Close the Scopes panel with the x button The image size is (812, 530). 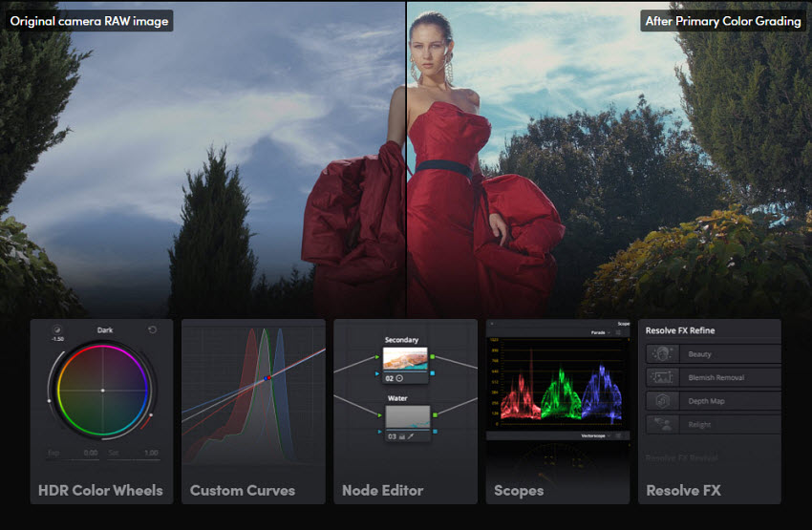492,324
